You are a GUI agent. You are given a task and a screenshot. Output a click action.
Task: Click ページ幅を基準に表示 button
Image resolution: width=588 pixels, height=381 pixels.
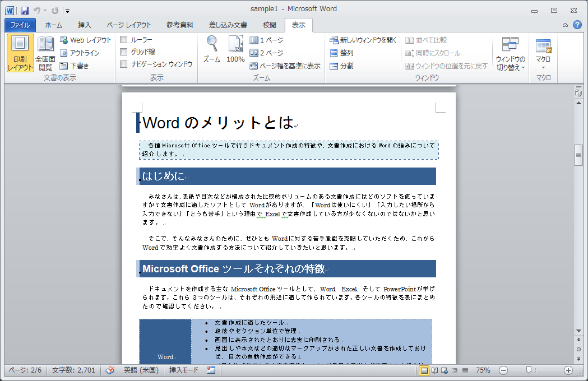click(285, 66)
